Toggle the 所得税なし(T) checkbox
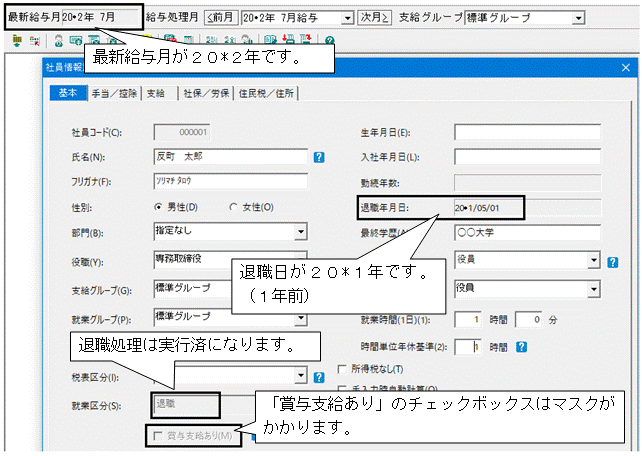 point(342,369)
